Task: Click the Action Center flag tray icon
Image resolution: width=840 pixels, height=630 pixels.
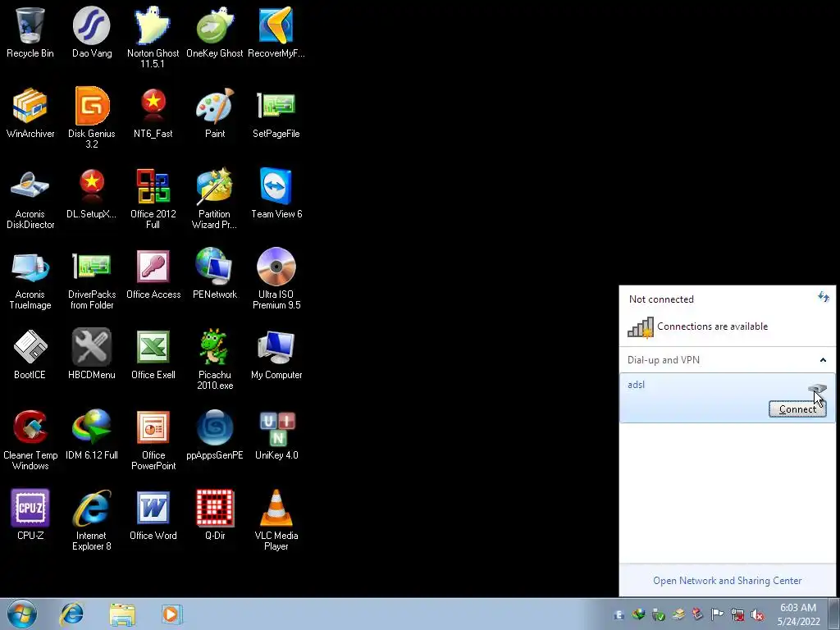Action: tap(717, 614)
